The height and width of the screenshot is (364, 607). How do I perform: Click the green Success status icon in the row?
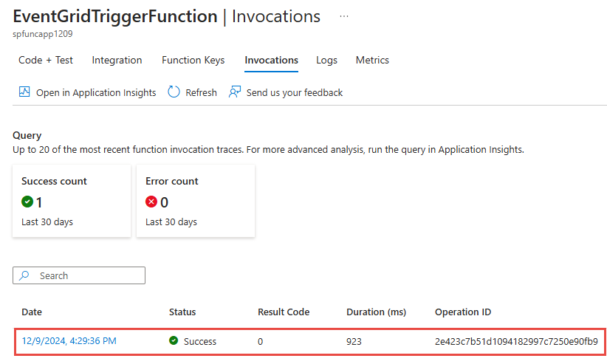[174, 341]
